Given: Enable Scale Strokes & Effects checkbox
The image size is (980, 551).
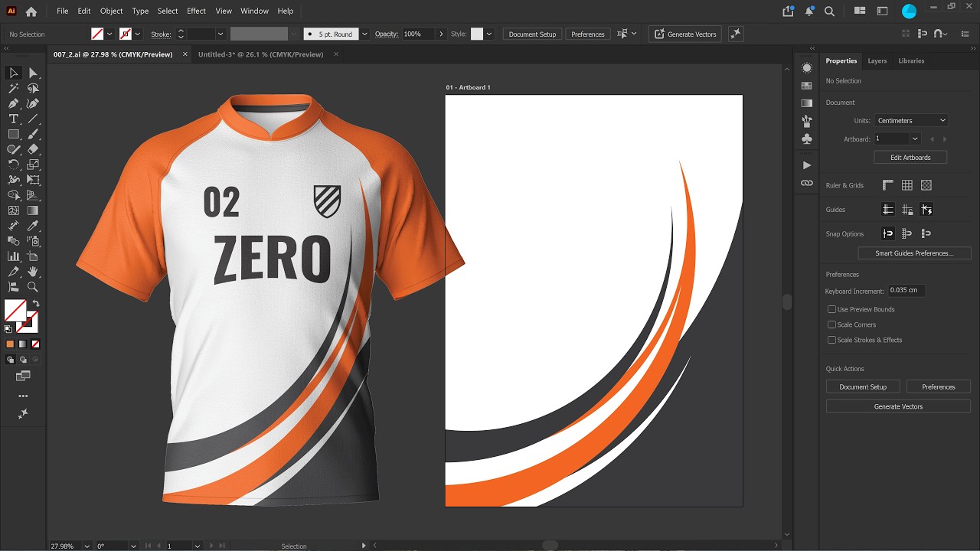Looking at the screenshot, I should coord(831,340).
